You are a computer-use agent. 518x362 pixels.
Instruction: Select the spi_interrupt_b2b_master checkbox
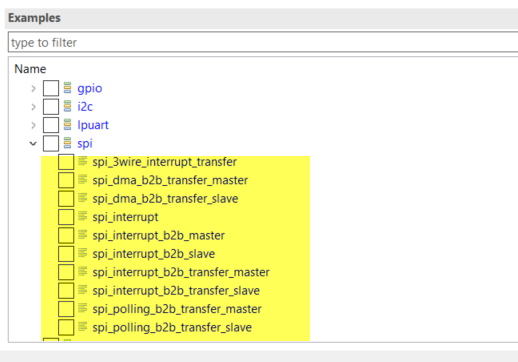(66, 235)
